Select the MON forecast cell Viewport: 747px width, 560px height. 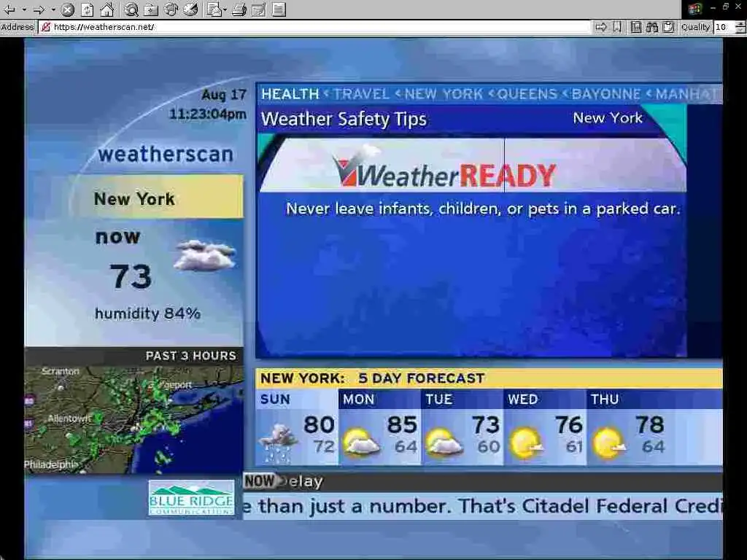click(379, 427)
